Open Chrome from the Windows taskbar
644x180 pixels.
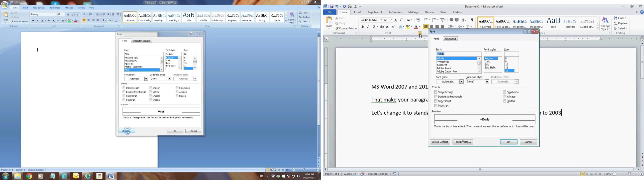[29, 176]
